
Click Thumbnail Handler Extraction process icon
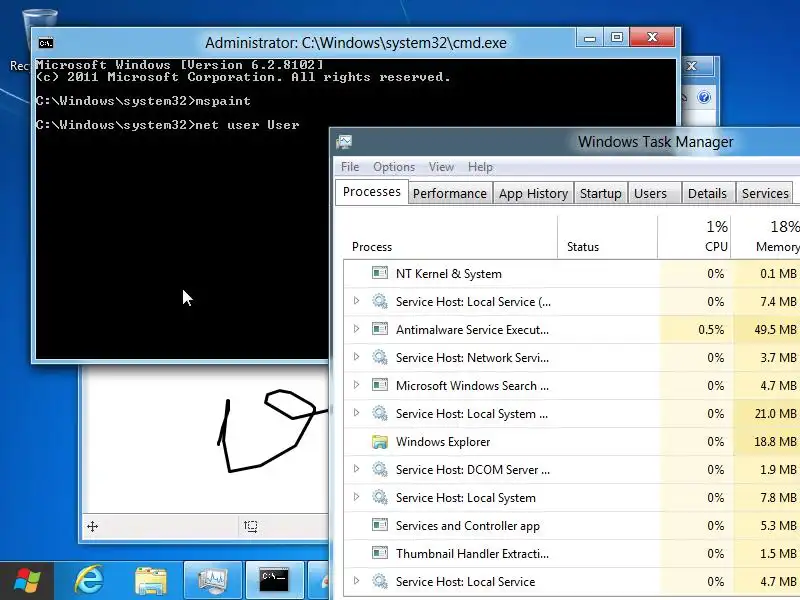click(380, 553)
